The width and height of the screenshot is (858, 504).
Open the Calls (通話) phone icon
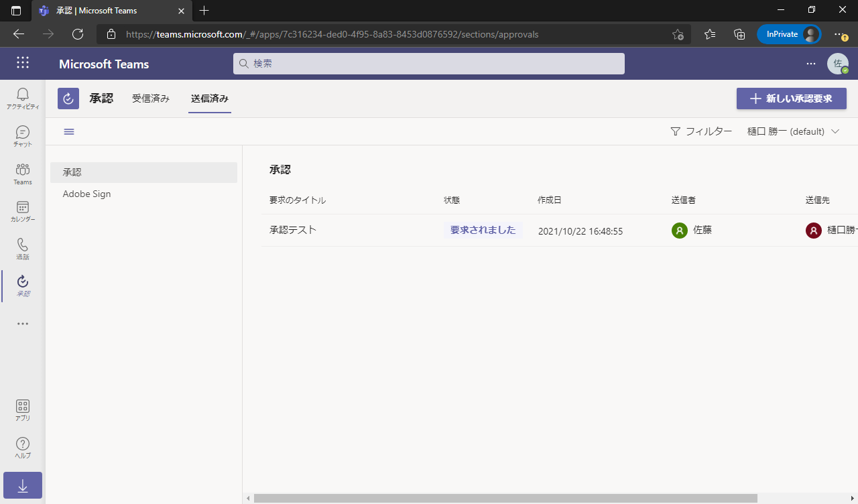coord(23,249)
